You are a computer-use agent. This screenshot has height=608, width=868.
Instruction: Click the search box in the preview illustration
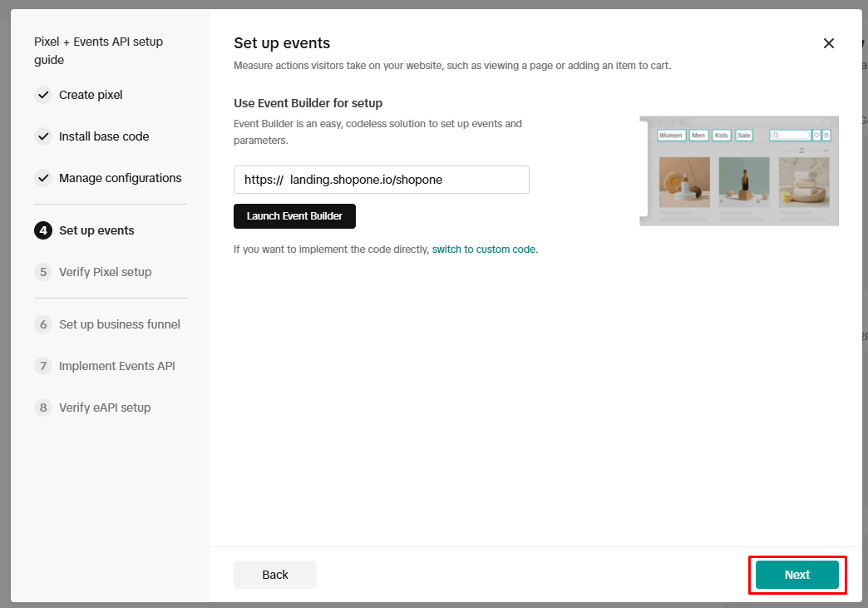coord(790,135)
